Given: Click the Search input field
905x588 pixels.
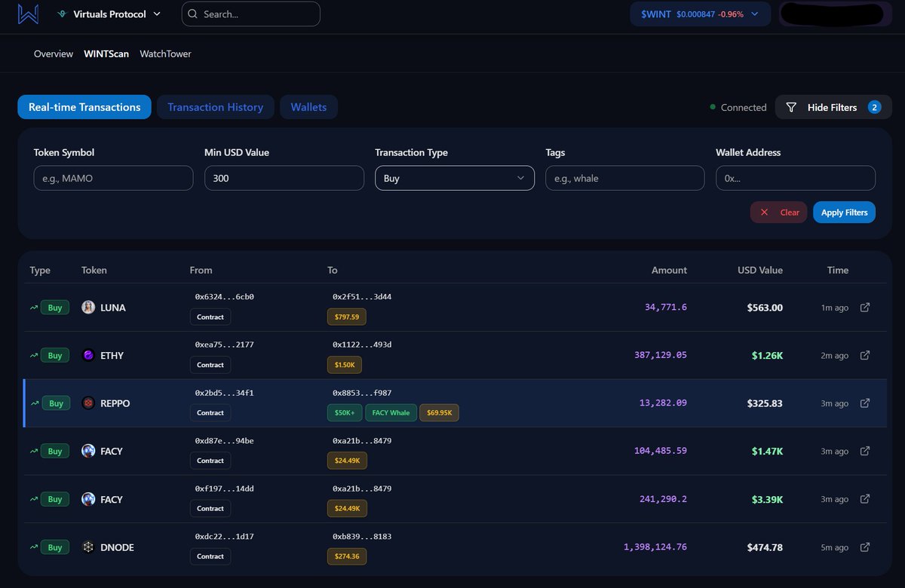Looking at the screenshot, I should point(250,14).
